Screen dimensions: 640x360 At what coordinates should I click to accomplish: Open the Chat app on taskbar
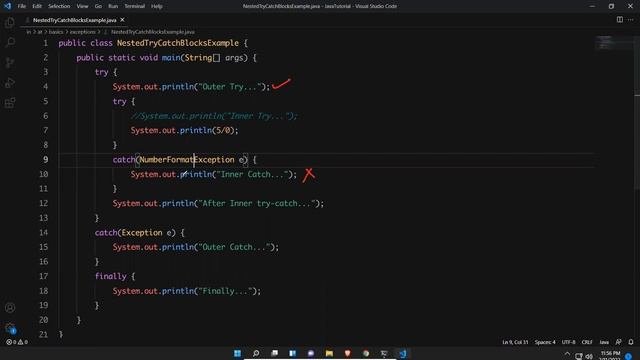click(x=311, y=353)
